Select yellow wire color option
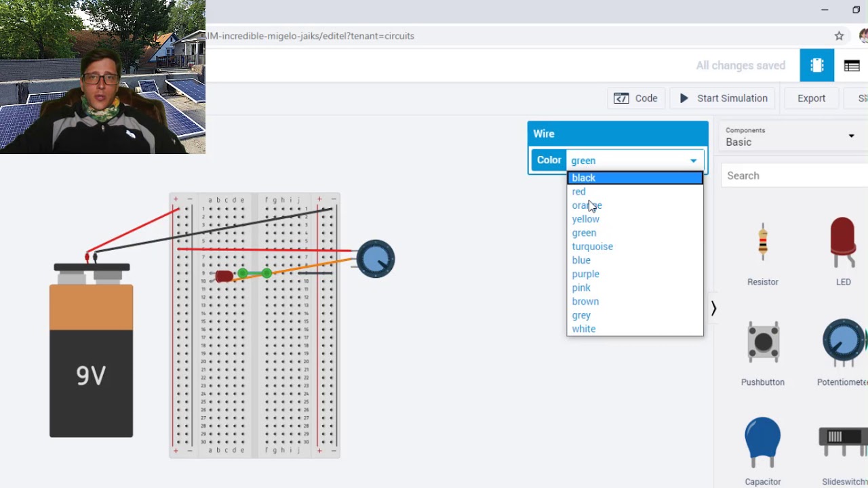Screen dimensions: 868x488 coord(635,219)
